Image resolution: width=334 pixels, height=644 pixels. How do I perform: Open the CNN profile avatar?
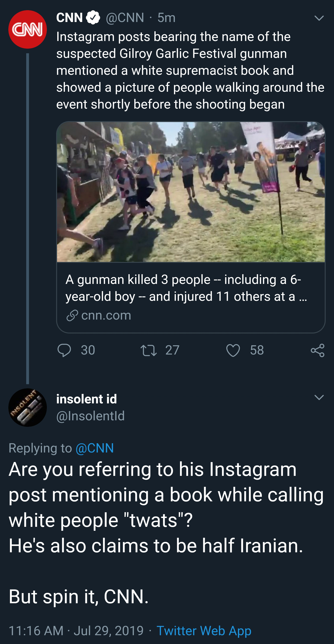[x=28, y=29]
